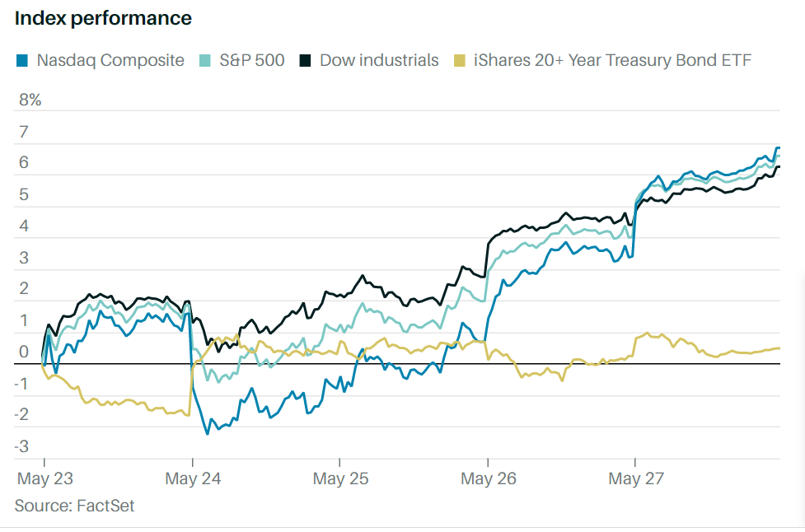
Task: Click the Nasdaq line's endpoint at far right
Action: coord(779,148)
